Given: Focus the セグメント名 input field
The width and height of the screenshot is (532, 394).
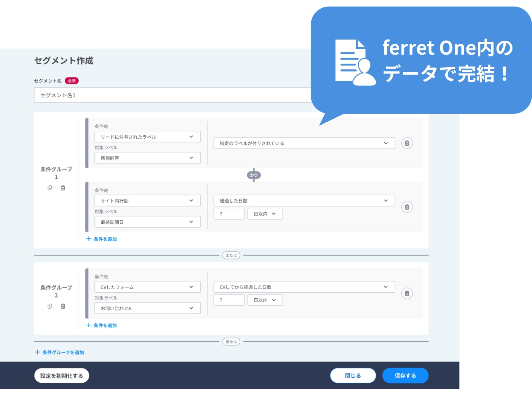Looking at the screenshot, I should [173, 95].
